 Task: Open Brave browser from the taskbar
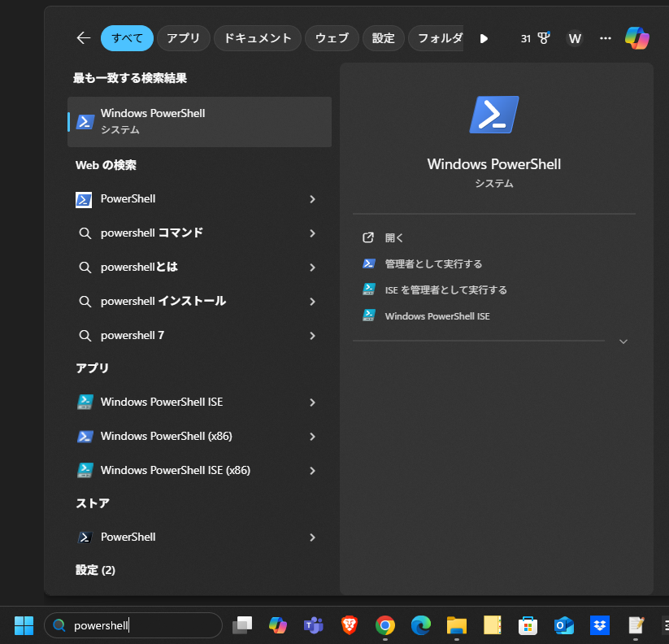pos(349,625)
